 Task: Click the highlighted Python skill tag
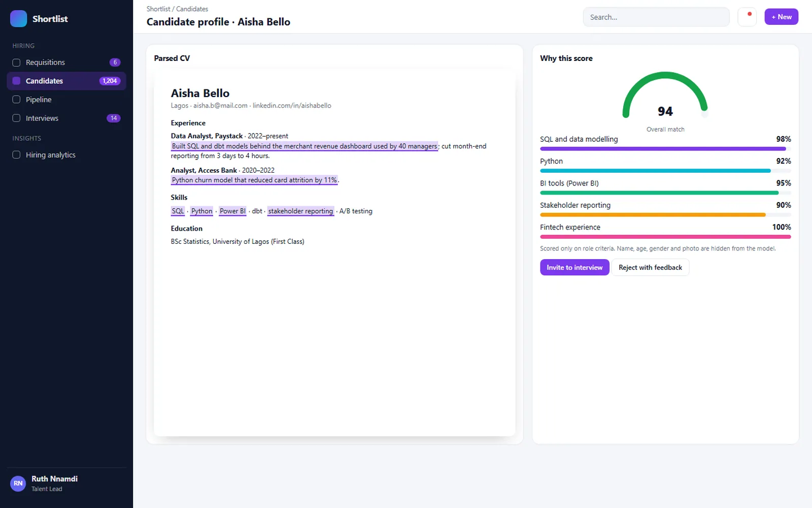202,211
